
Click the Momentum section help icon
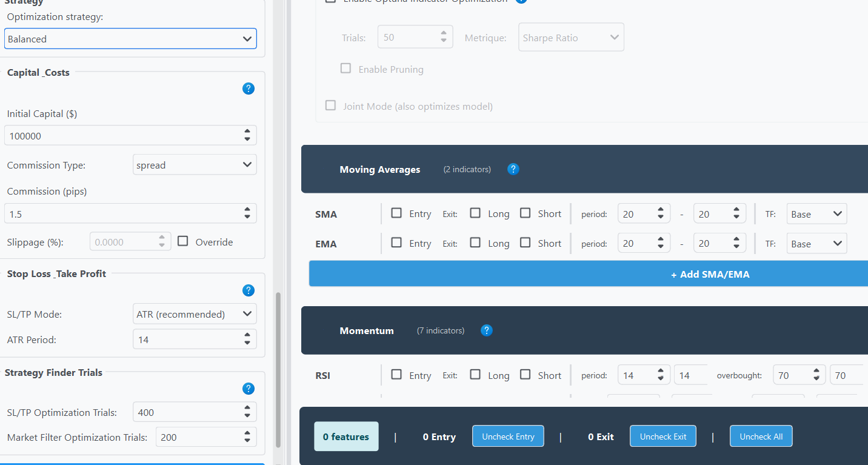[486, 330]
